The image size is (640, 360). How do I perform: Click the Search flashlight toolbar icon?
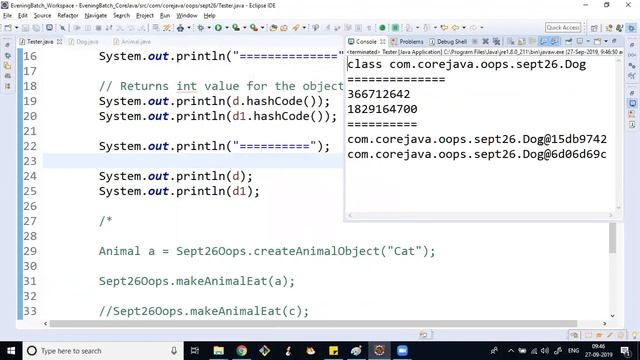[x=295, y=27]
